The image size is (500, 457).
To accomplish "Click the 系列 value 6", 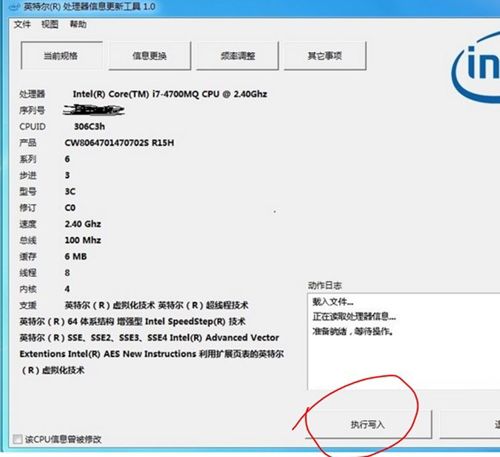I will pyautogui.click(x=67, y=159).
